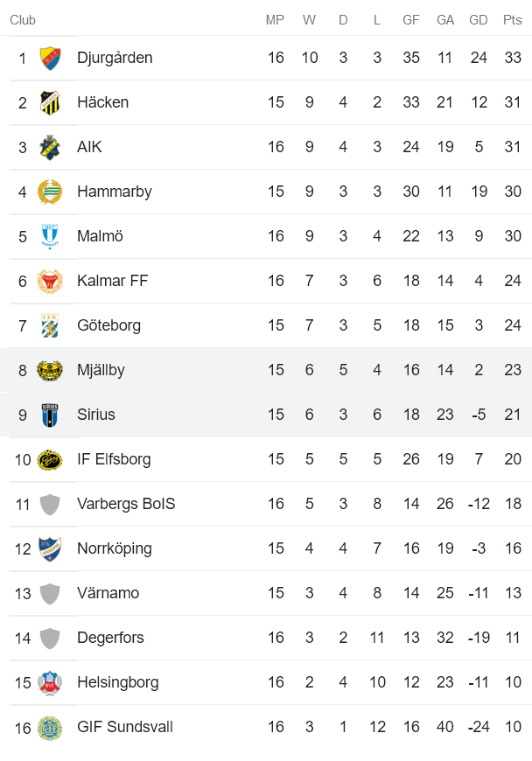Viewport: 532px width, 761px height.
Task: Click the Sirius club crest icon
Action: (x=50, y=415)
